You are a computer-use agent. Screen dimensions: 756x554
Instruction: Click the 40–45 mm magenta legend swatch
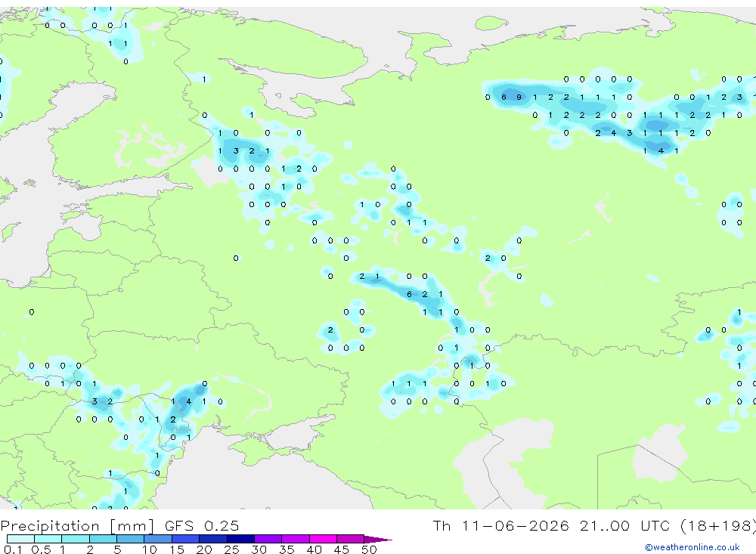pos(323,539)
